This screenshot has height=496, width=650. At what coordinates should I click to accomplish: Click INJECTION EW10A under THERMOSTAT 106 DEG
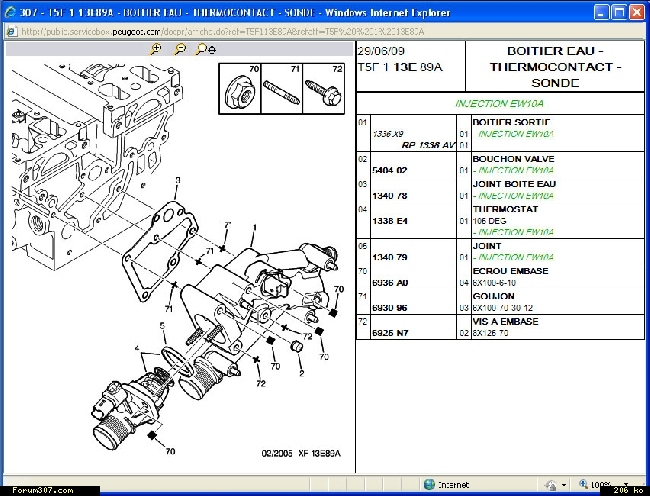(x=514, y=232)
